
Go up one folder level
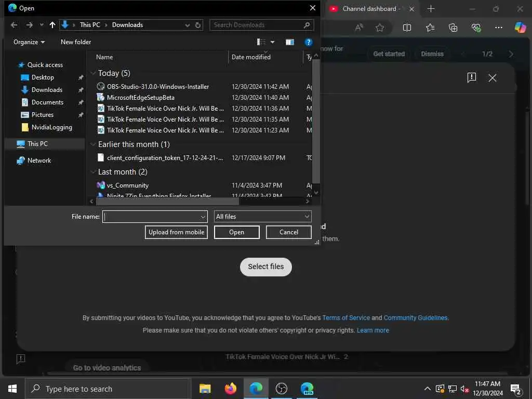(x=52, y=25)
